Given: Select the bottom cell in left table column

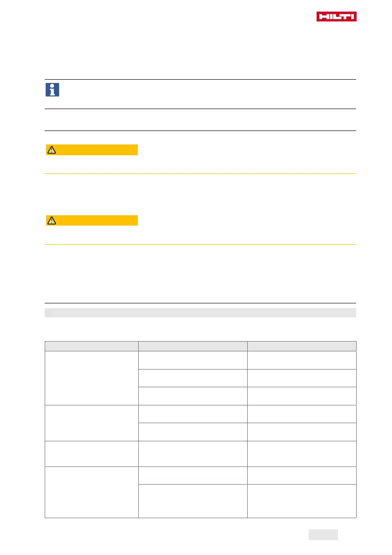Looking at the screenshot, I should tap(92, 493).
